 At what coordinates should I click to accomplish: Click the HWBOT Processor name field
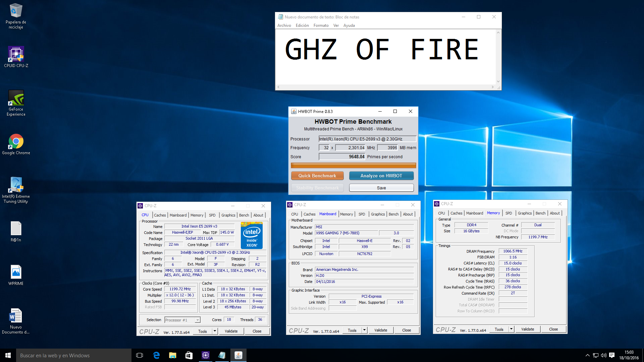click(x=367, y=139)
